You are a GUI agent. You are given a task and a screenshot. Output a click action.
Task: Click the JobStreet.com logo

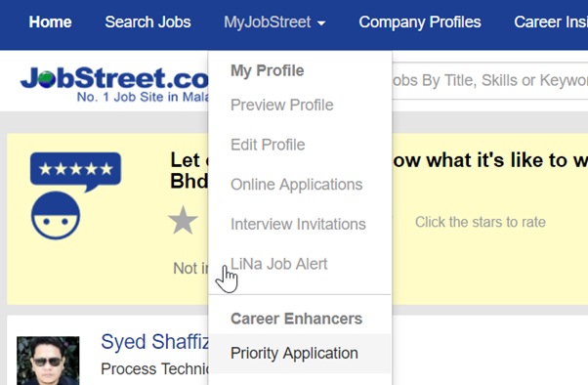[114, 84]
